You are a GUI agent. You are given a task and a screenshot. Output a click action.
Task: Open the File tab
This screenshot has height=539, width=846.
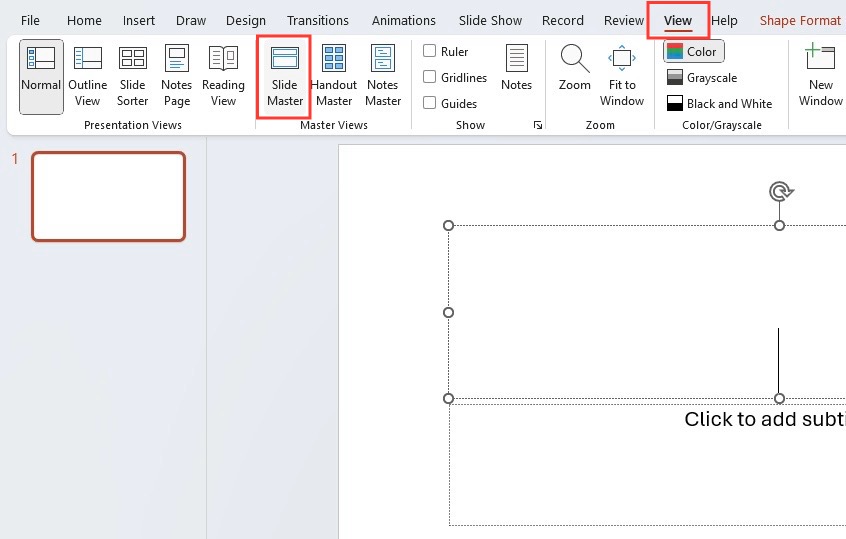coord(30,21)
